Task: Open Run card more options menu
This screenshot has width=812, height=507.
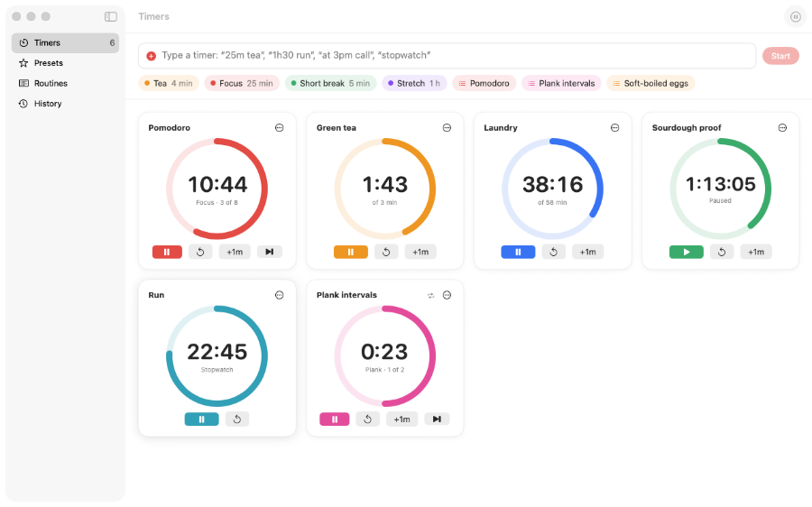Action: coord(279,295)
